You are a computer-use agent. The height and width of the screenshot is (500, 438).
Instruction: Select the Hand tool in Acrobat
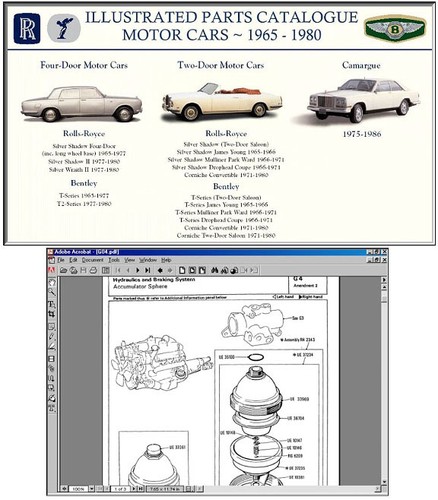(52, 283)
